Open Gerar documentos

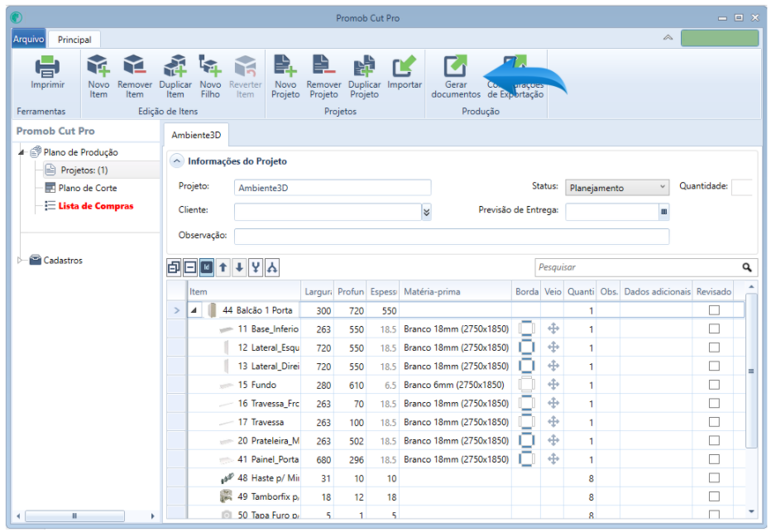(x=455, y=76)
